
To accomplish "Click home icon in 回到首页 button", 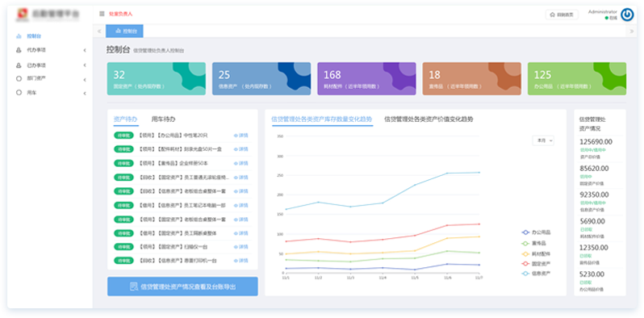I will click(553, 15).
